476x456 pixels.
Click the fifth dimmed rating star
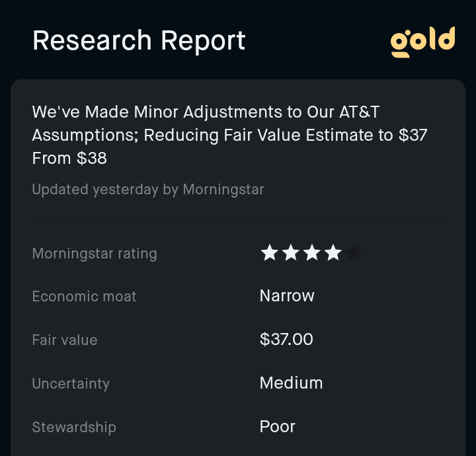pos(354,252)
